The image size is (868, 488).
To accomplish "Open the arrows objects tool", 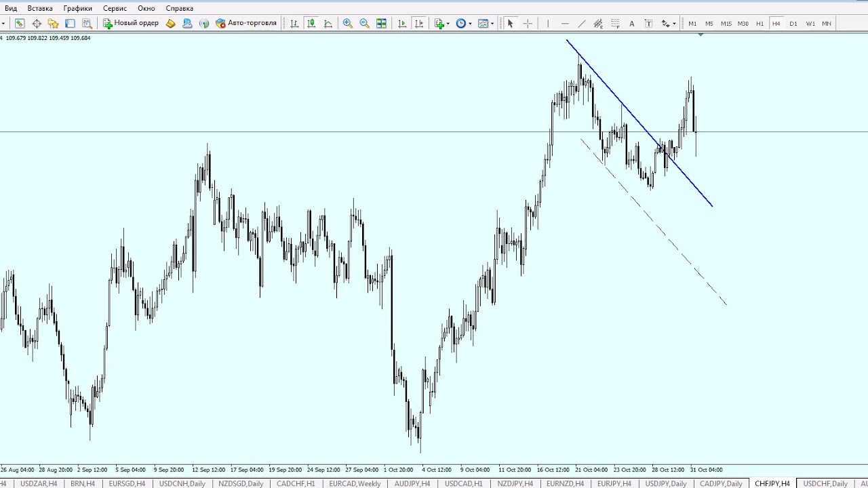I will tap(665, 23).
